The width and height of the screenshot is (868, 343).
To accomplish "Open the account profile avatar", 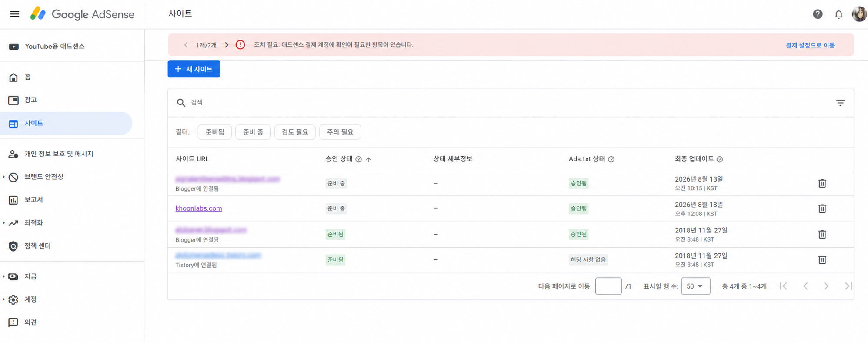I will [x=859, y=14].
